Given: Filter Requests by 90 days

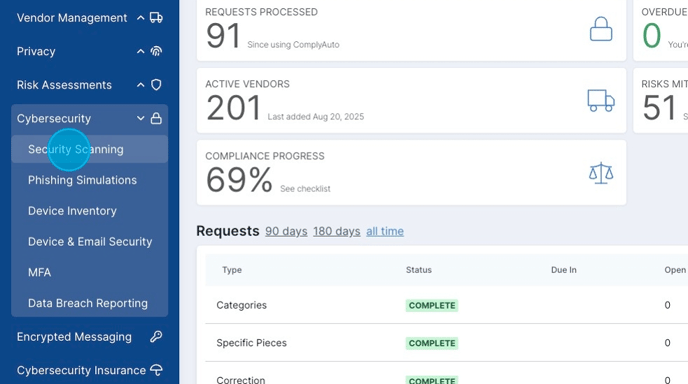Looking at the screenshot, I should point(286,231).
